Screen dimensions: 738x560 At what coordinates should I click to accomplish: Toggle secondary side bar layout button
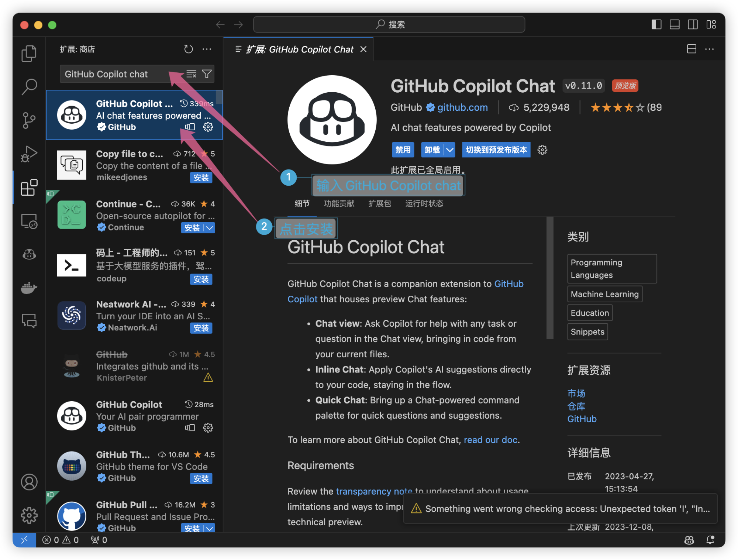coord(693,25)
